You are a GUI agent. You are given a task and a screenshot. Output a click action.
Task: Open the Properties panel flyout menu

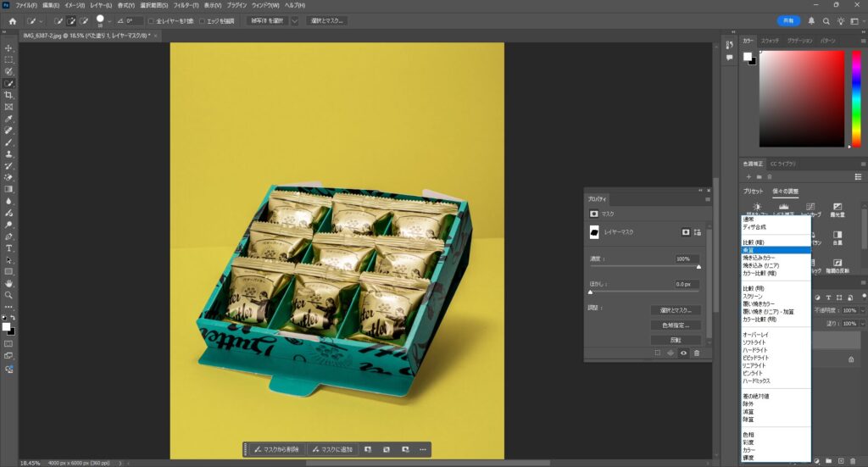coord(708,199)
